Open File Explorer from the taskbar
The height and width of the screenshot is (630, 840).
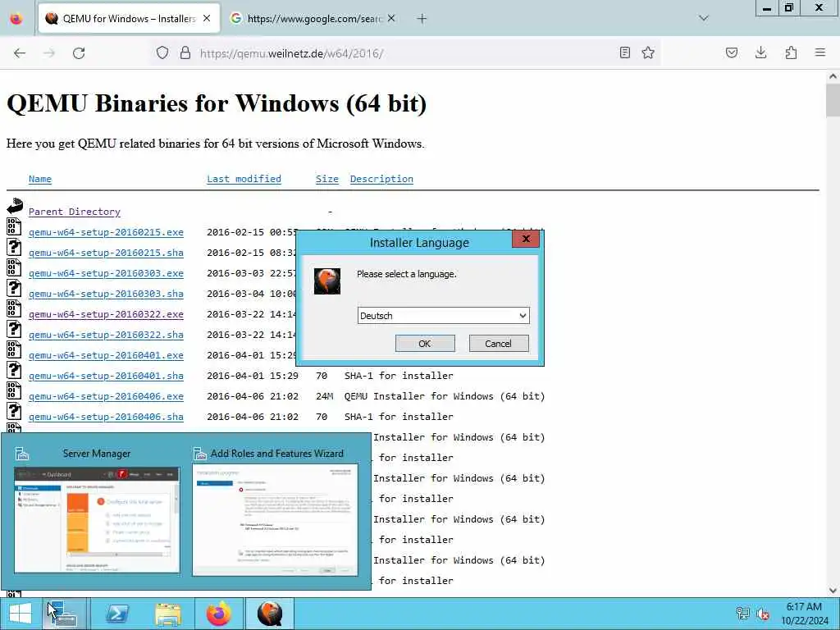[167, 614]
